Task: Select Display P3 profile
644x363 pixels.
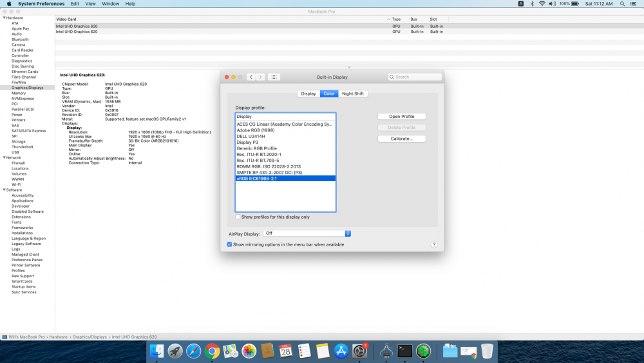Action: click(x=285, y=142)
